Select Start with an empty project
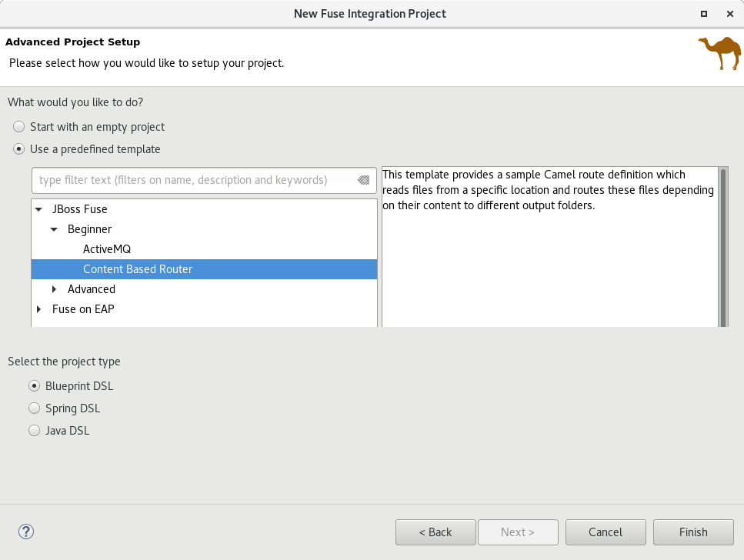The image size is (744, 560). 19,127
